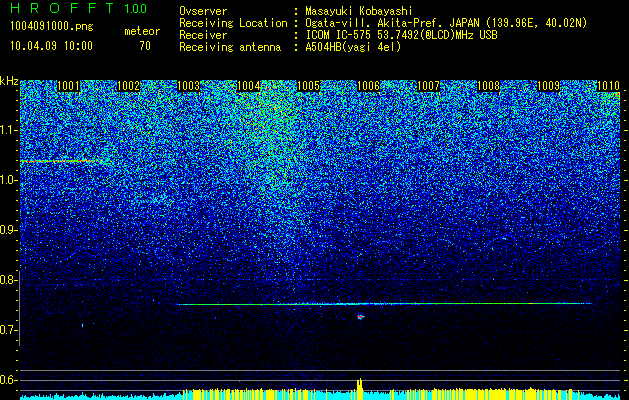Select the filename 1004091000.png

pos(52,27)
